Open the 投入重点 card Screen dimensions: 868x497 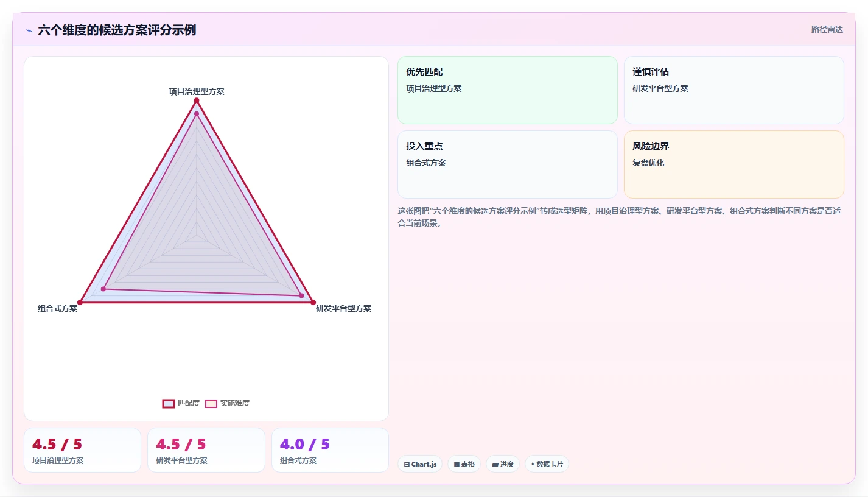coord(508,164)
